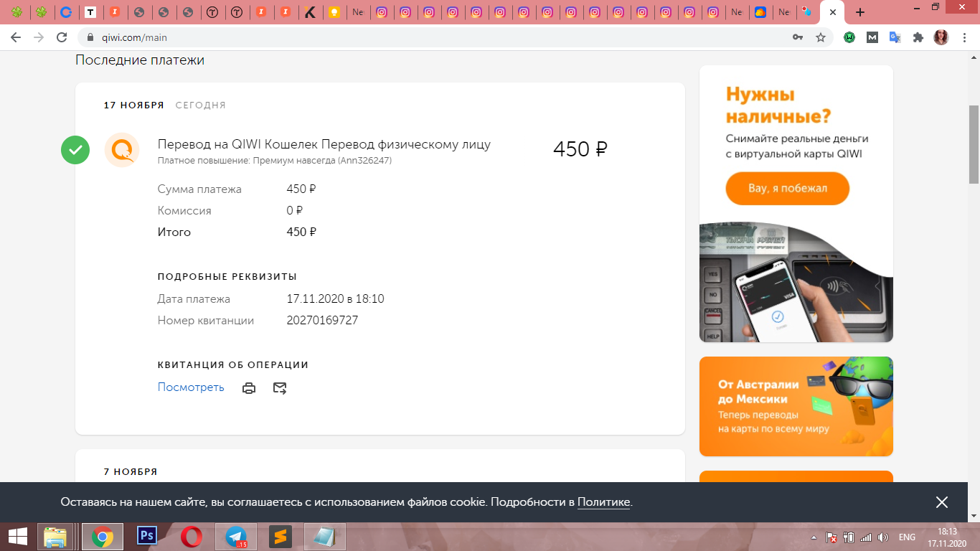The image size is (980, 551).
Task: Send the receipt by email
Action: pos(280,388)
